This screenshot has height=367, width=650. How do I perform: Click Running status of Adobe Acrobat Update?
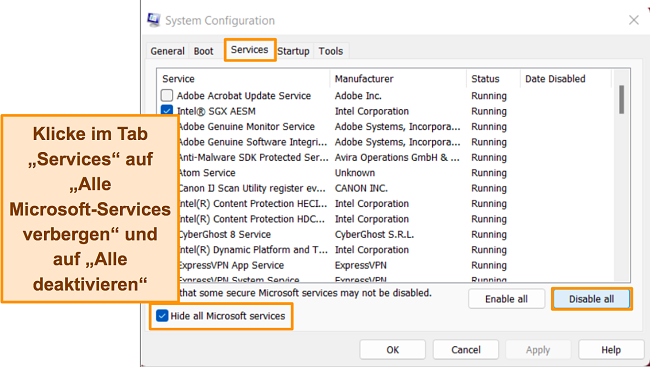coord(489,96)
